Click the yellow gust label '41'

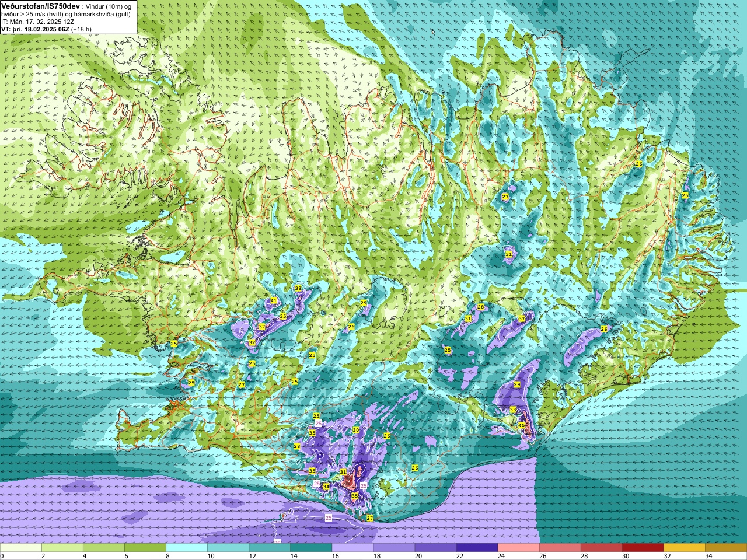pos(273,301)
